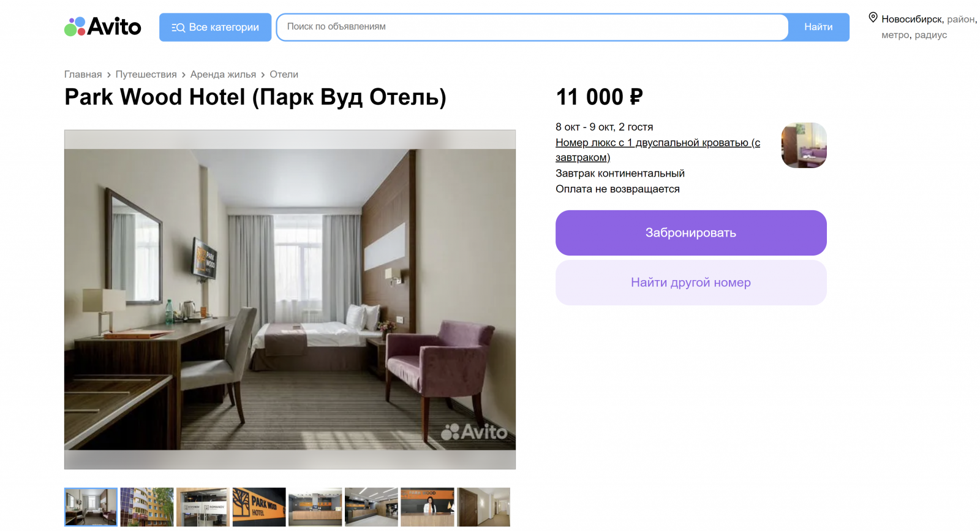This screenshot has width=980, height=532.
Task: Open the room preview thumbnail beside booking details
Action: pos(804,145)
